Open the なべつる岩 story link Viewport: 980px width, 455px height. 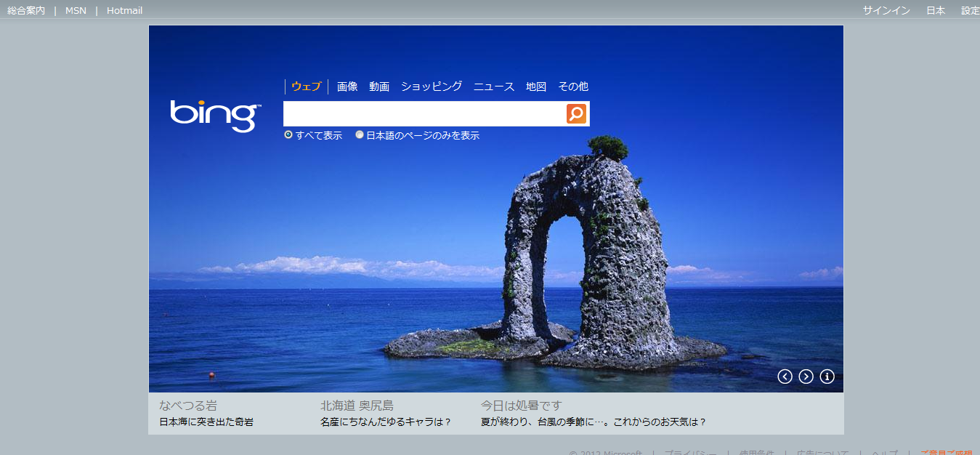click(188, 406)
